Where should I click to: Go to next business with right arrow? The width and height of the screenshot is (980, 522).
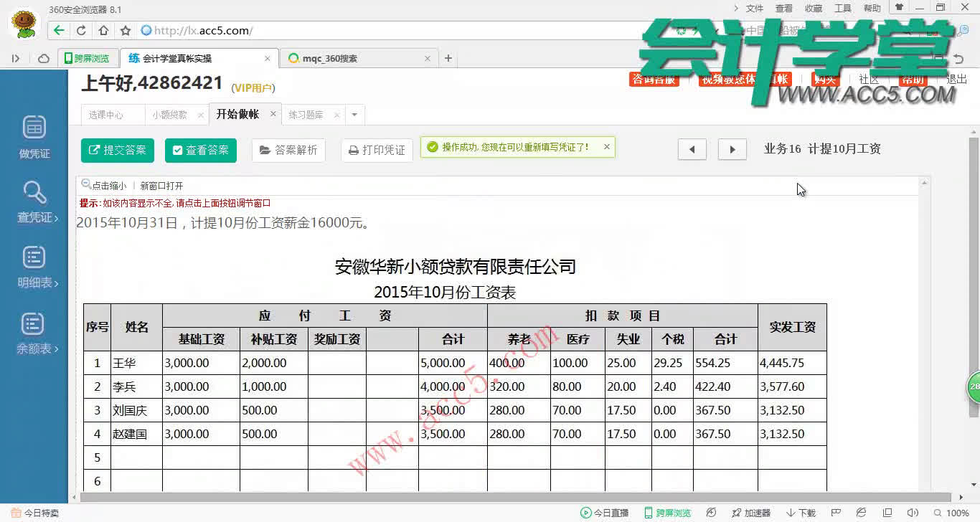point(732,149)
